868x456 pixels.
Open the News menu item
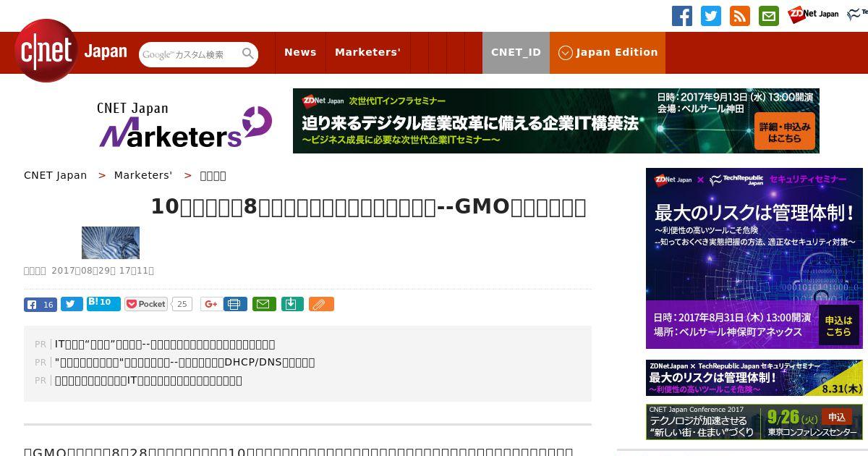tap(300, 52)
